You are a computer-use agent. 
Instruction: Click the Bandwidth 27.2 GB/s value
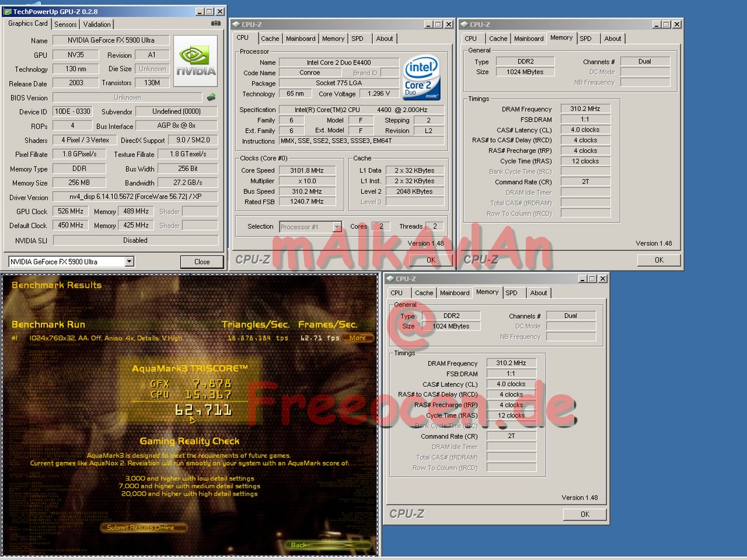[x=187, y=183]
